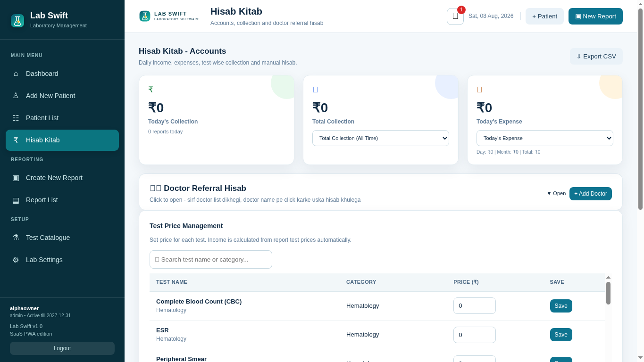644x362 pixels.
Task: Open Create New Report menu item
Action: tap(62, 178)
